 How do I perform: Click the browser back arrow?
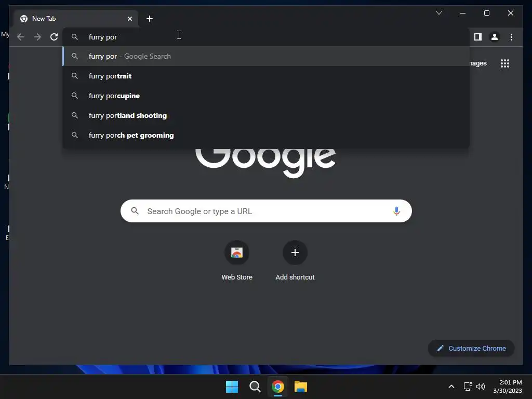pyautogui.click(x=21, y=37)
